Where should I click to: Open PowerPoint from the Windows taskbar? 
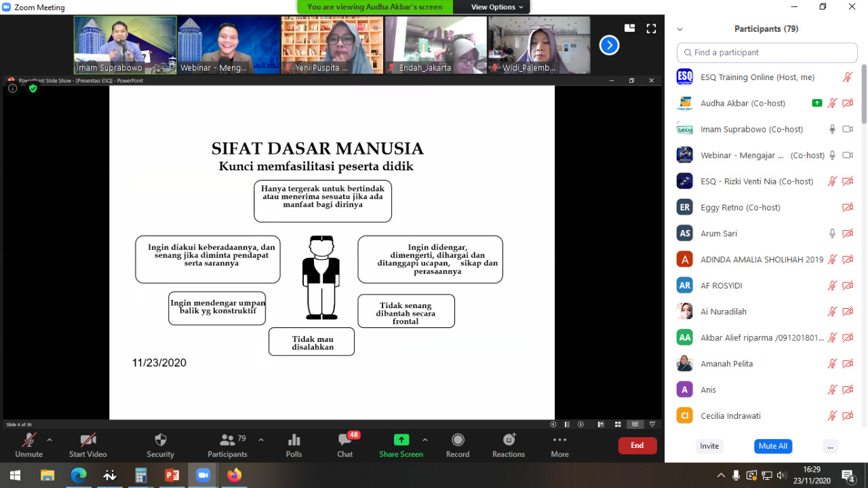[x=172, y=475]
